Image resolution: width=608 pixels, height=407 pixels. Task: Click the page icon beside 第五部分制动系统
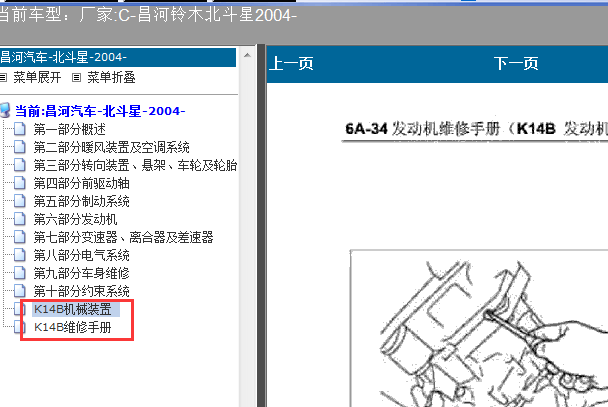20,201
